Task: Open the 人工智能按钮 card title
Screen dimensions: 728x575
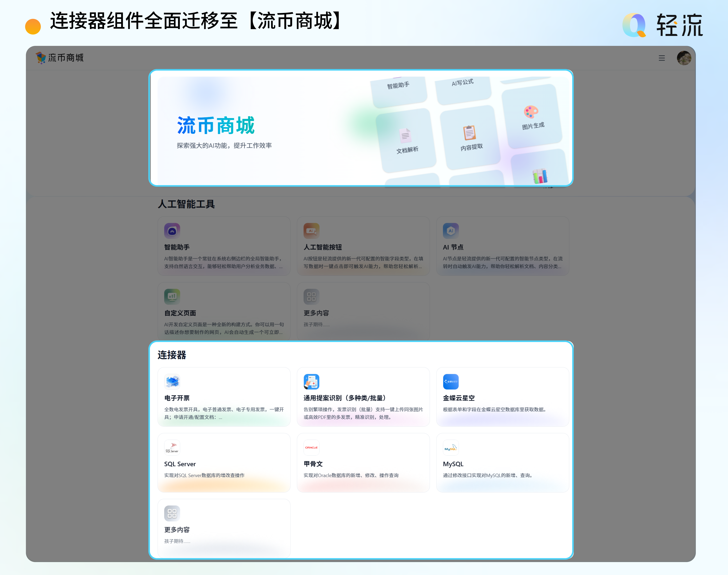Action: click(x=323, y=247)
